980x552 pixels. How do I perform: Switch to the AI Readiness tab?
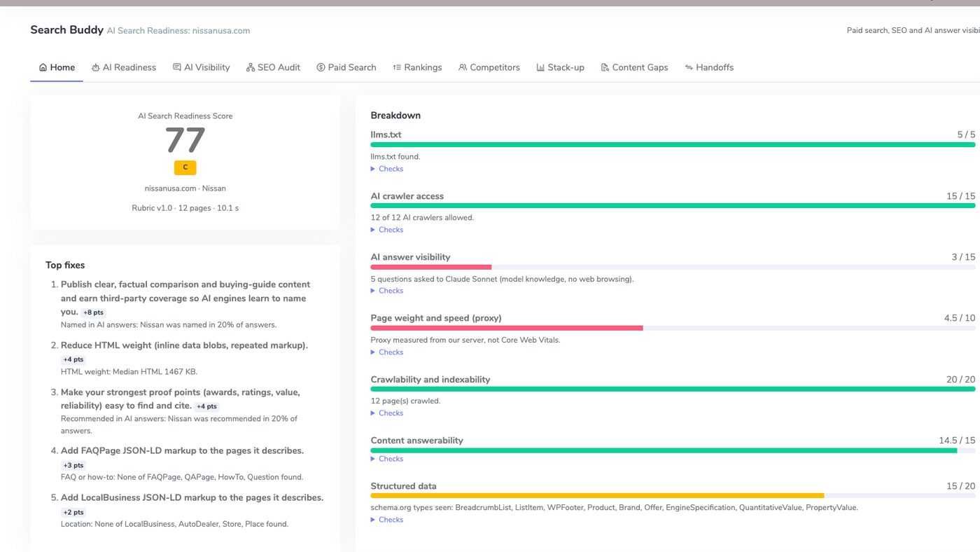click(x=124, y=67)
